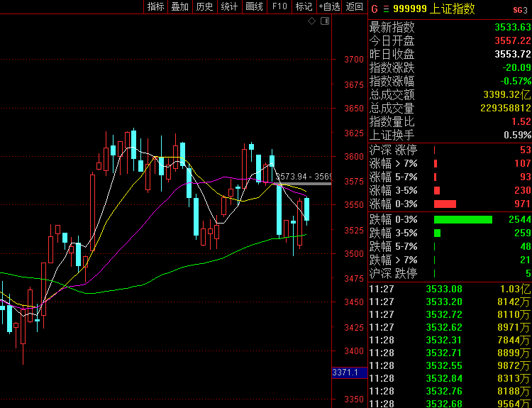Click the 标记 mark button
This screenshot has width=532, height=408.
[x=304, y=6]
